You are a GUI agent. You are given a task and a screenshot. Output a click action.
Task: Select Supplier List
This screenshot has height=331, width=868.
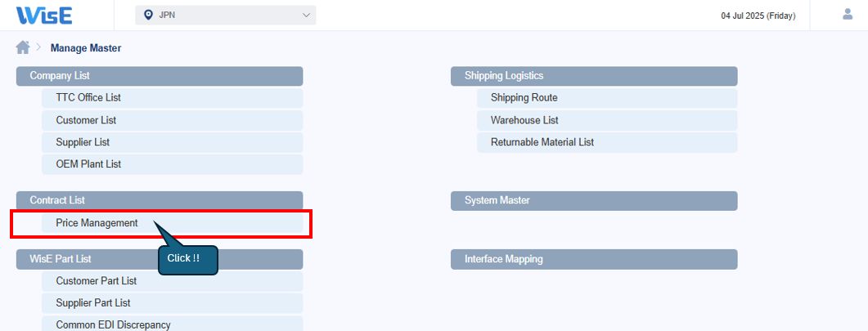click(83, 142)
